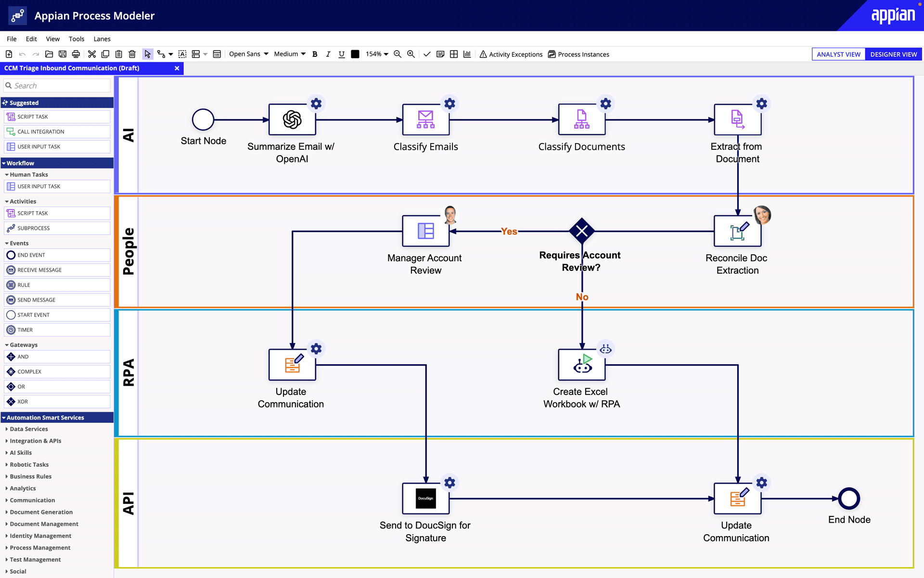This screenshot has width=924, height=578.
Task: Toggle bold formatting in toolbar
Action: (x=315, y=54)
